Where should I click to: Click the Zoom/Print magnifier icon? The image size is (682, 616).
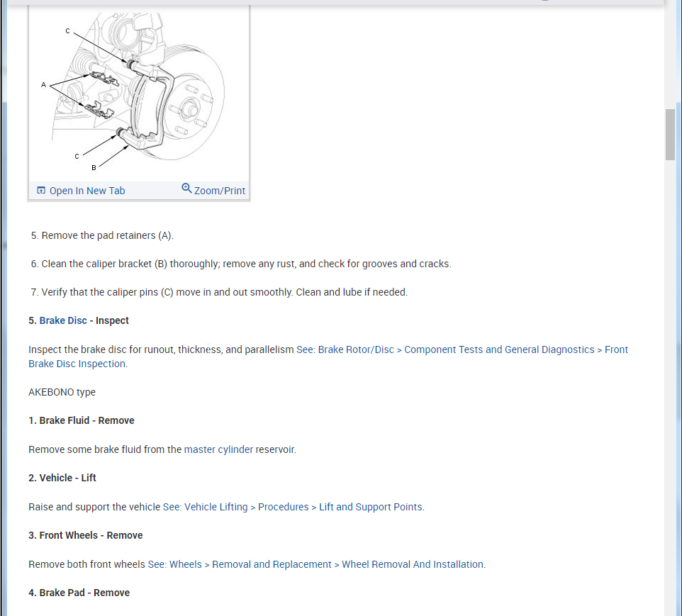point(186,189)
